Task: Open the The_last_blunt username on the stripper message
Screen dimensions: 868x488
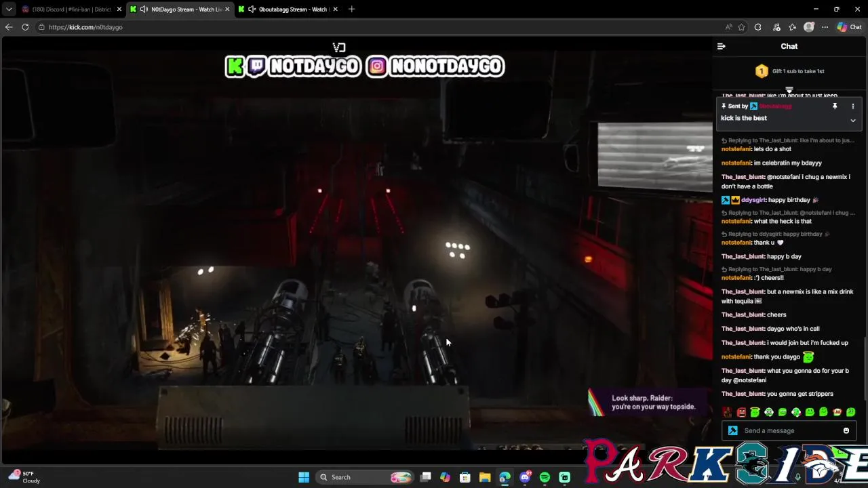Action: pos(743,394)
